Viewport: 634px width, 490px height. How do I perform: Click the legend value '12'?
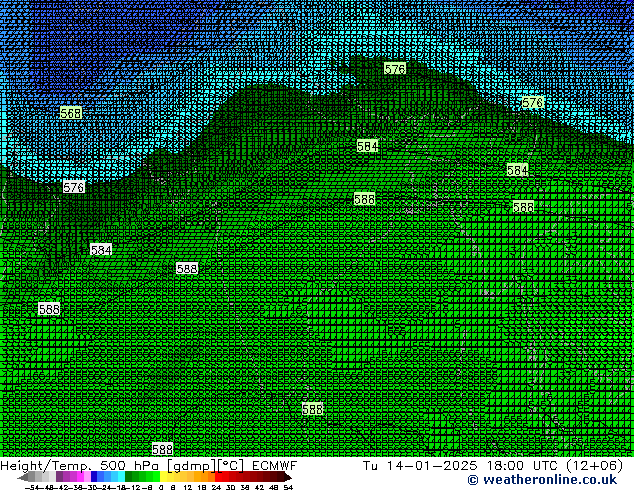pyautogui.click(x=188, y=487)
